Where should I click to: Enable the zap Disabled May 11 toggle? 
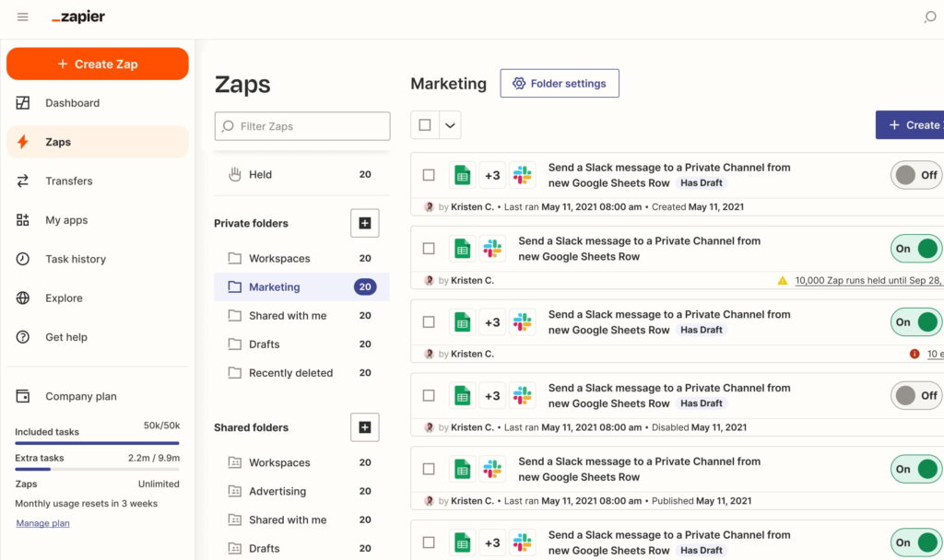coord(917,396)
